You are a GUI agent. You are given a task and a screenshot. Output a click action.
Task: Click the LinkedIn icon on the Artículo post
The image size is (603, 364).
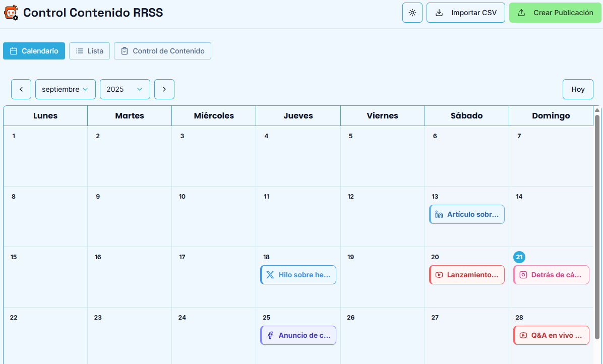click(x=439, y=214)
